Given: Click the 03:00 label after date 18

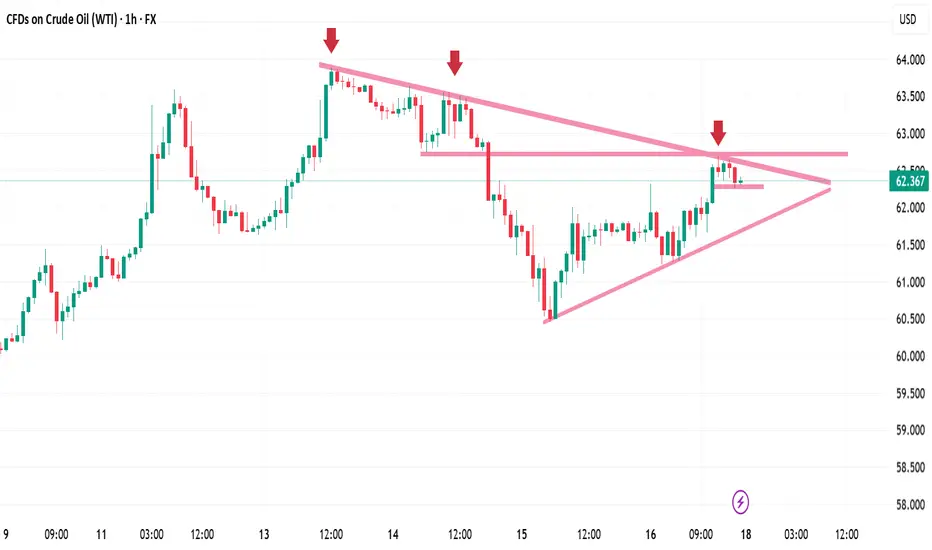Looking at the screenshot, I should [x=796, y=534].
